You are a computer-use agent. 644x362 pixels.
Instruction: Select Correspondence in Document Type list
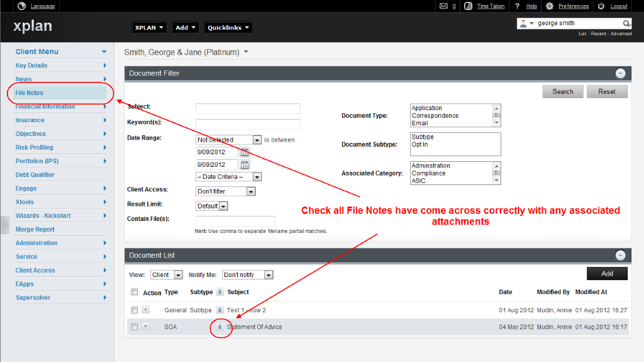click(x=435, y=116)
